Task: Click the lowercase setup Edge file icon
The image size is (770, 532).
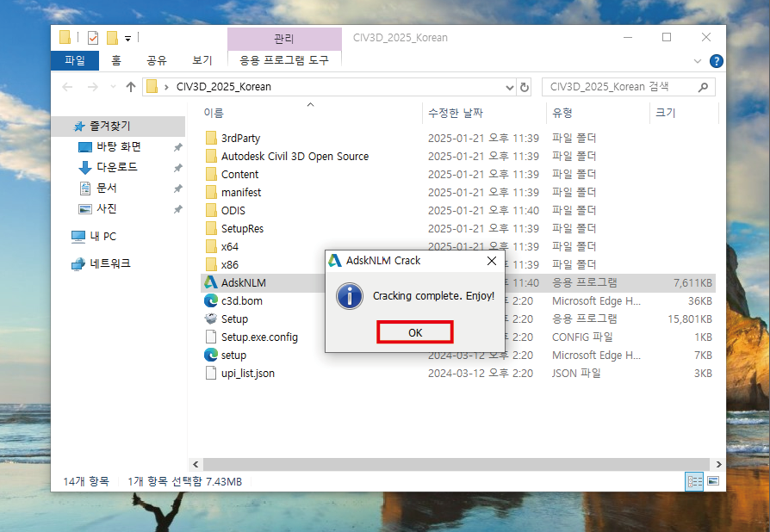Action: coord(211,356)
